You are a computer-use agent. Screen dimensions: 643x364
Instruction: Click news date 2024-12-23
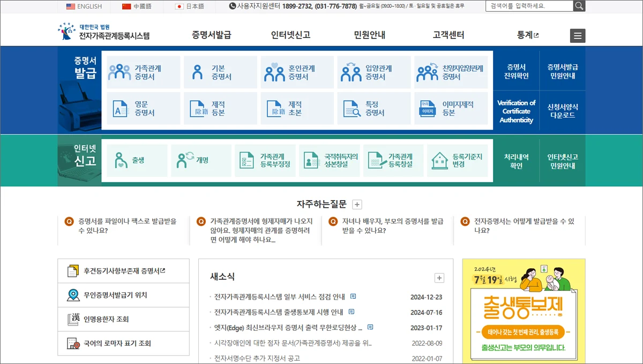coord(427,297)
